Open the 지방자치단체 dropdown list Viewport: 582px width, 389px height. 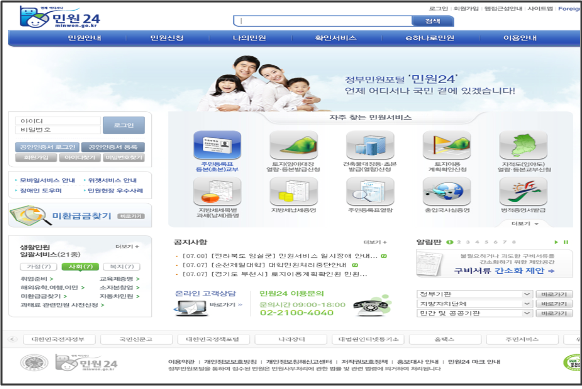click(x=526, y=304)
